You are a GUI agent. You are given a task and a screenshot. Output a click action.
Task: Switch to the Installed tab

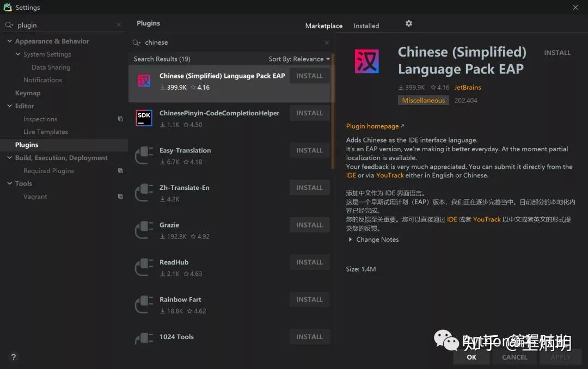tap(366, 26)
